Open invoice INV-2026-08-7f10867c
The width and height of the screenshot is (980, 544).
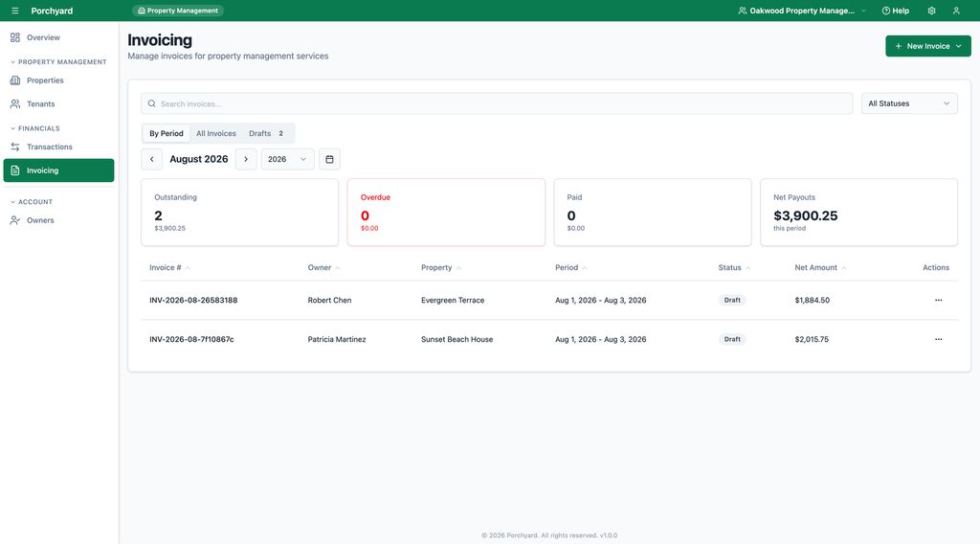pos(191,340)
